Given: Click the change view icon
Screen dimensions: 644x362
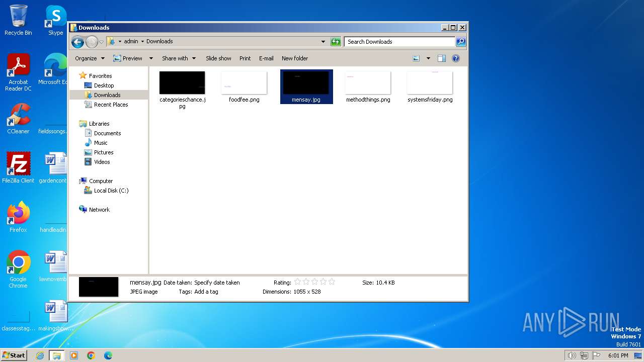Looking at the screenshot, I should click(416, 58).
